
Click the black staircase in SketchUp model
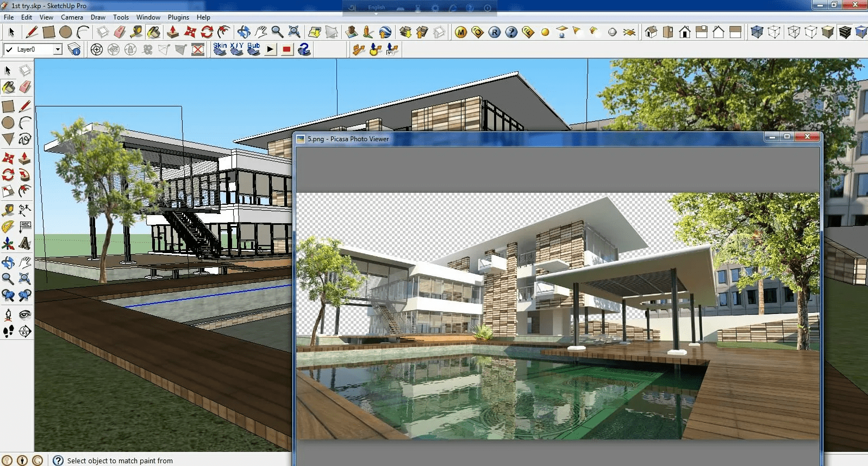coord(191,231)
